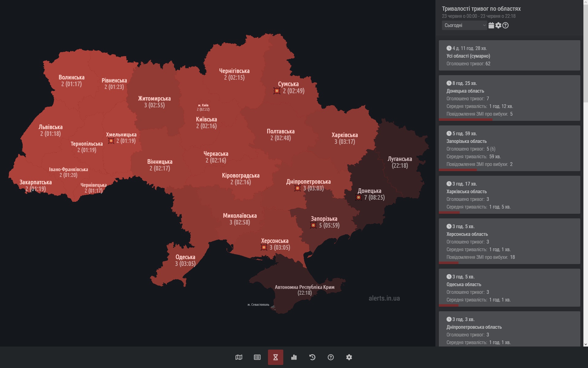Select the hourglass durations tab icon

pyautogui.click(x=276, y=357)
